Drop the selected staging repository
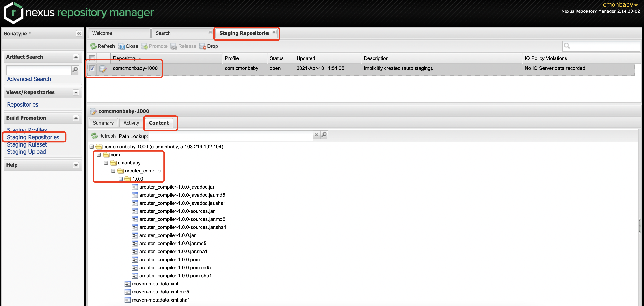The image size is (644, 306). 208,46
